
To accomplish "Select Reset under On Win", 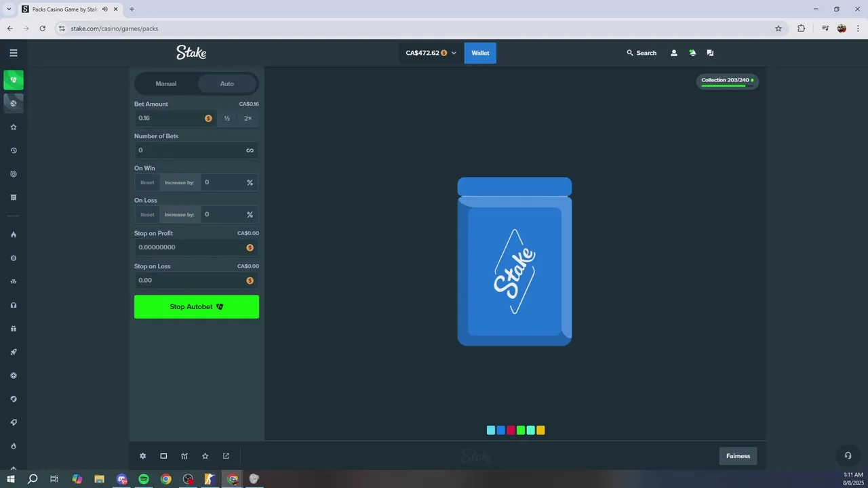I will click(x=147, y=182).
